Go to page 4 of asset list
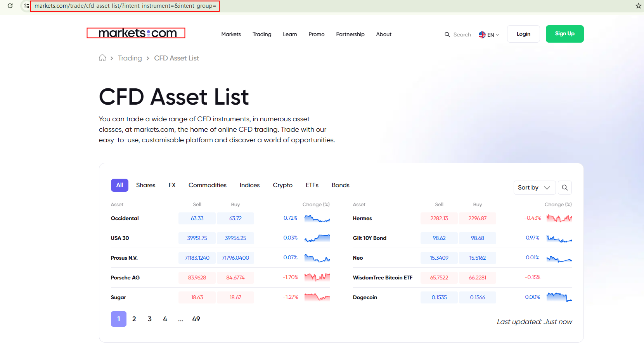Viewport: 644px width, 343px height. (x=165, y=319)
